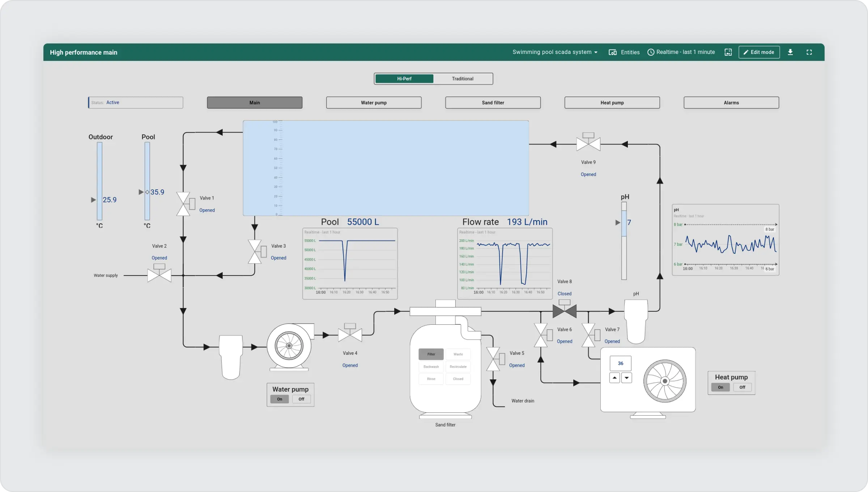This screenshot has height=492, width=868.
Task: Decrease heat pump temperature with down arrow
Action: 626,378
